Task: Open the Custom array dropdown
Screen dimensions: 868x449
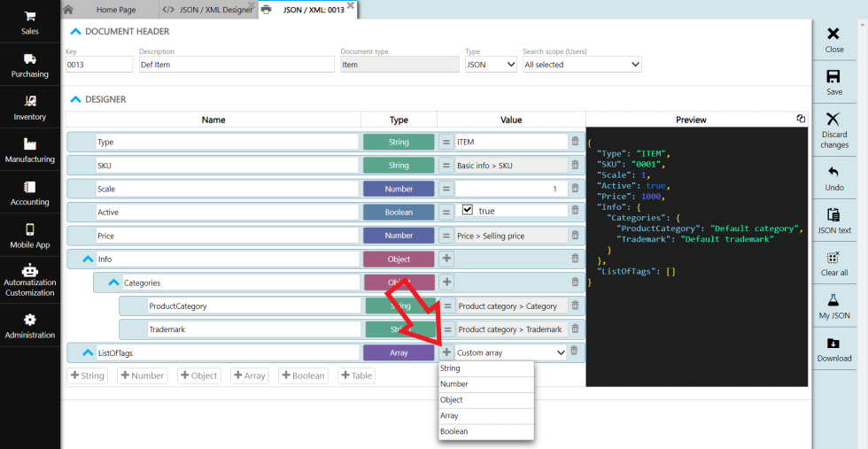Action: pos(510,352)
